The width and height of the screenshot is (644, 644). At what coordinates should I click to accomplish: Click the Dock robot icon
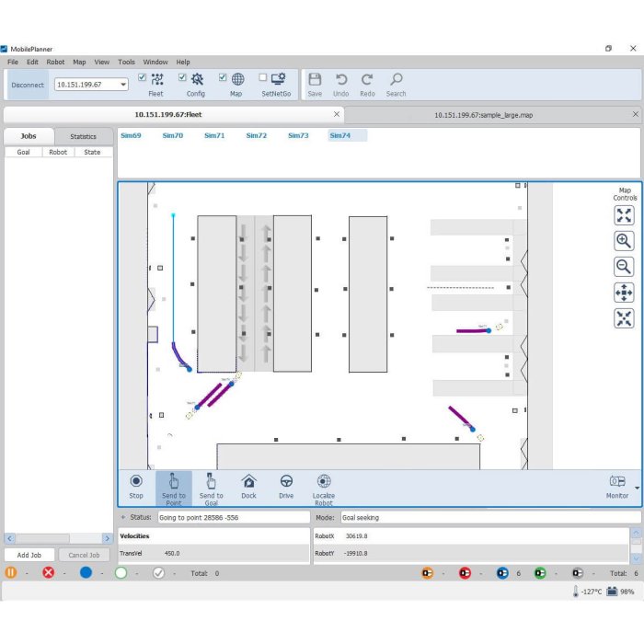pyautogui.click(x=248, y=481)
